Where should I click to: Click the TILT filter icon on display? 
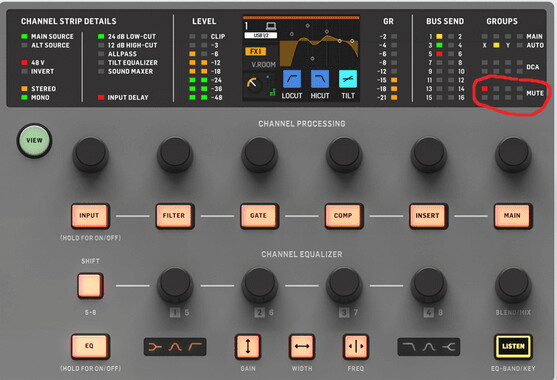[x=348, y=79]
